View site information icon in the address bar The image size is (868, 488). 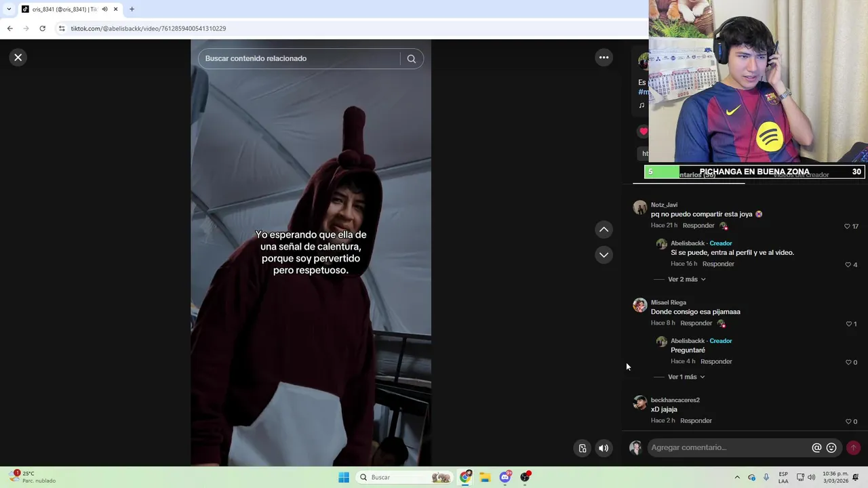[62, 28]
